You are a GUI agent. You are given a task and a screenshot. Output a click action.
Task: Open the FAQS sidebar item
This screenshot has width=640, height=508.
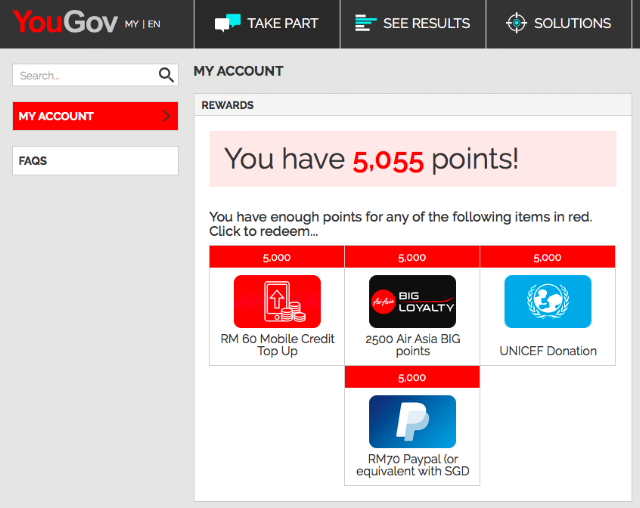coord(95,161)
